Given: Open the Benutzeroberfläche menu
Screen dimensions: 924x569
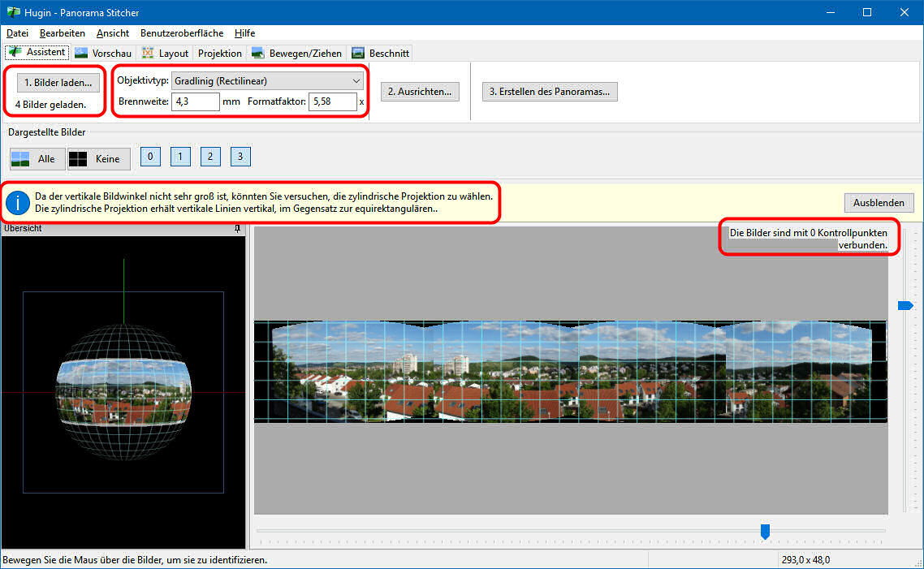Looking at the screenshot, I should click(x=182, y=33).
